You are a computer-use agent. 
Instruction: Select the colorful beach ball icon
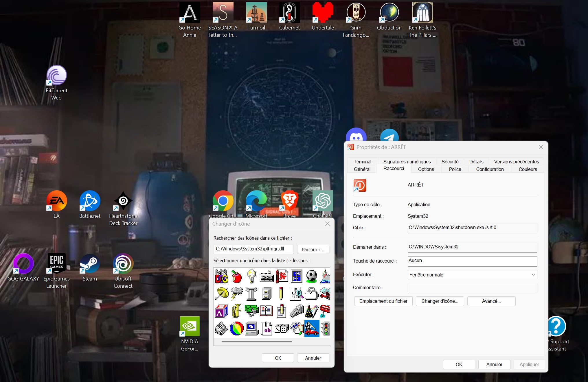(x=236, y=329)
